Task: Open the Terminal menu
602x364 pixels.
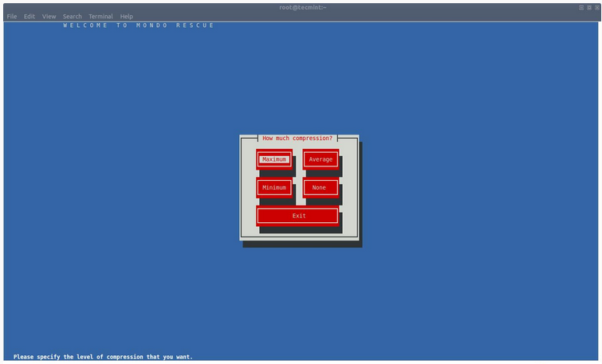Action: [100, 16]
